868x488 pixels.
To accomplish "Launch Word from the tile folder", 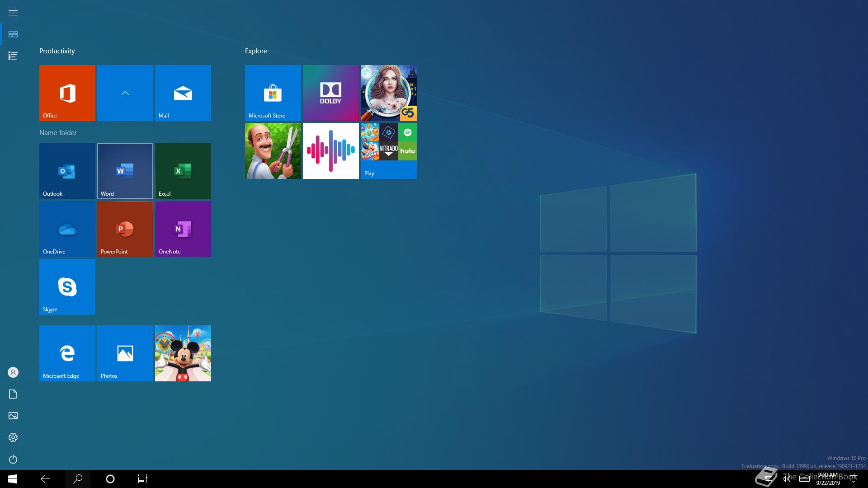I will pos(125,171).
